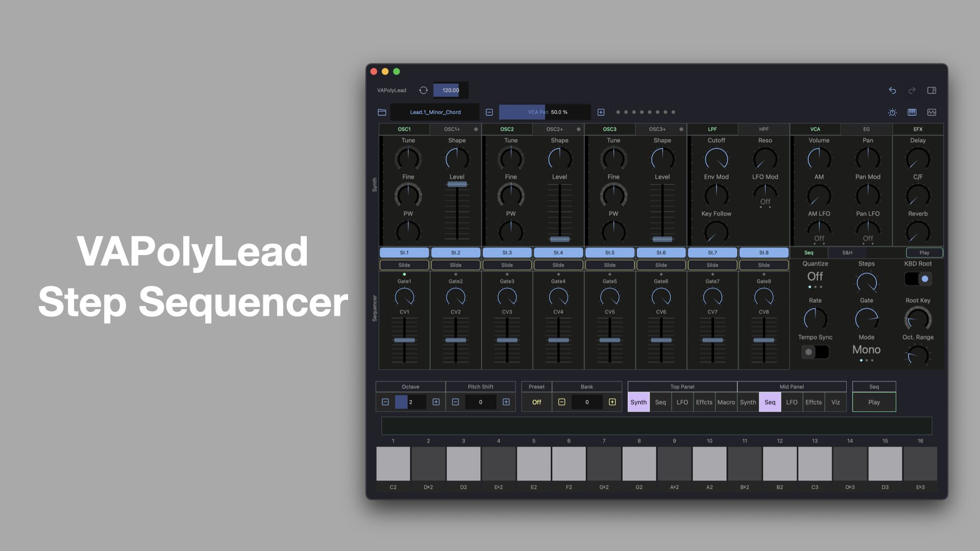Toggle Slide for step 3
980x551 pixels.
[507, 265]
